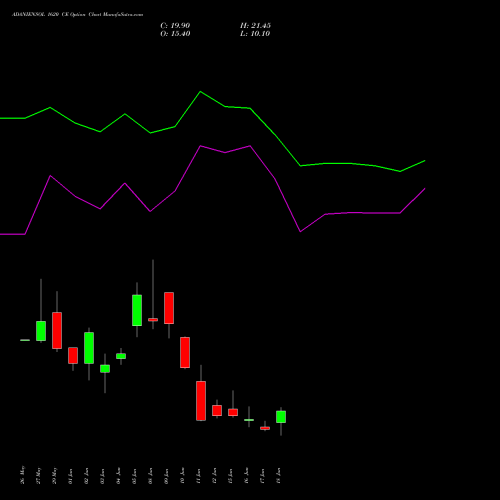Click the 03 Jun date label
Viewport: 500px width, 500px height.
[x=103, y=476]
